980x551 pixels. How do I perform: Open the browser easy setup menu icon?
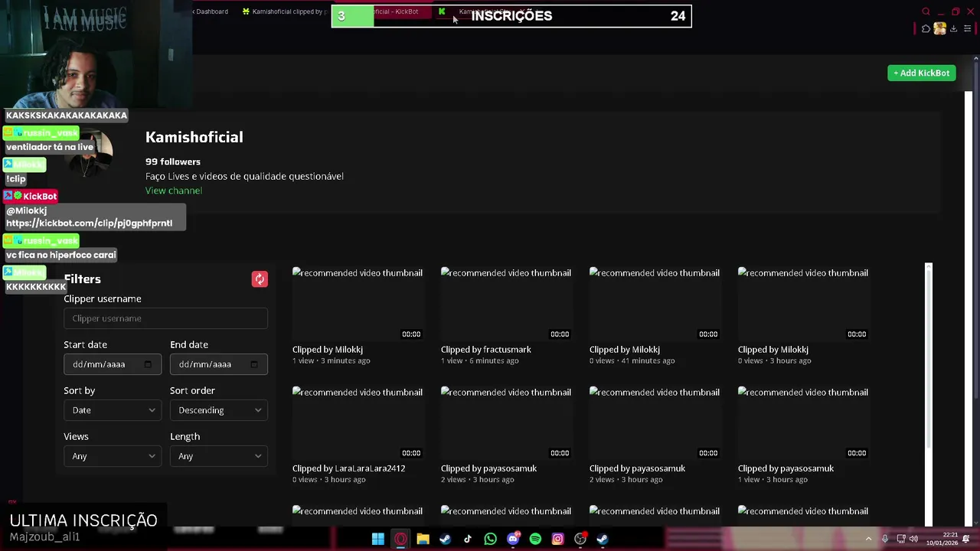click(967, 28)
